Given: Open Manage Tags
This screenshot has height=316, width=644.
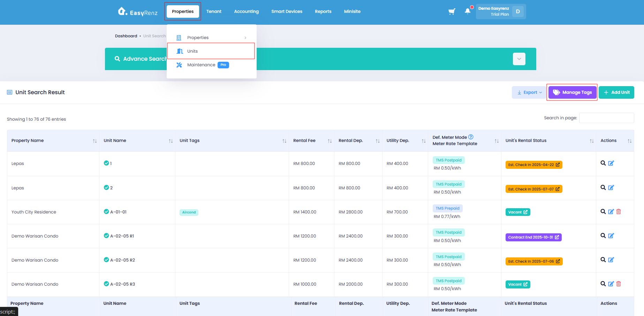Looking at the screenshot, I should pos(572,92).
